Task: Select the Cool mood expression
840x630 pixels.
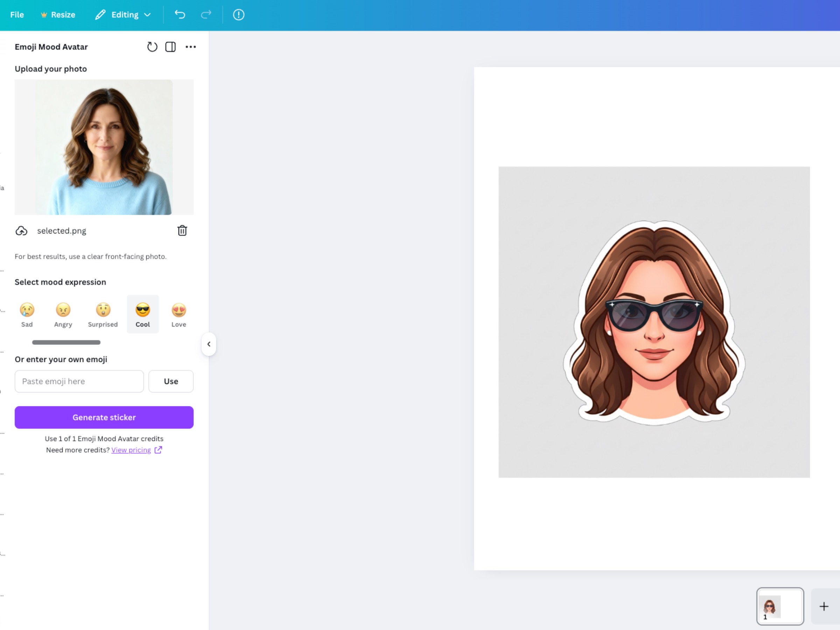Action: [x=143, y=314]
